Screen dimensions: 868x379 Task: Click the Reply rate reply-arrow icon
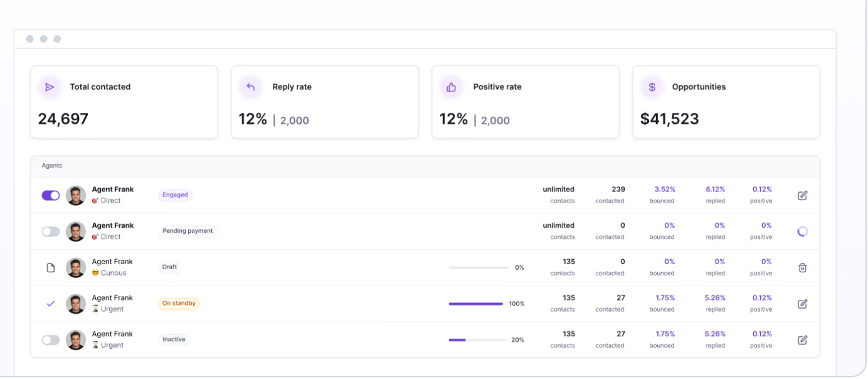(250, 87)
